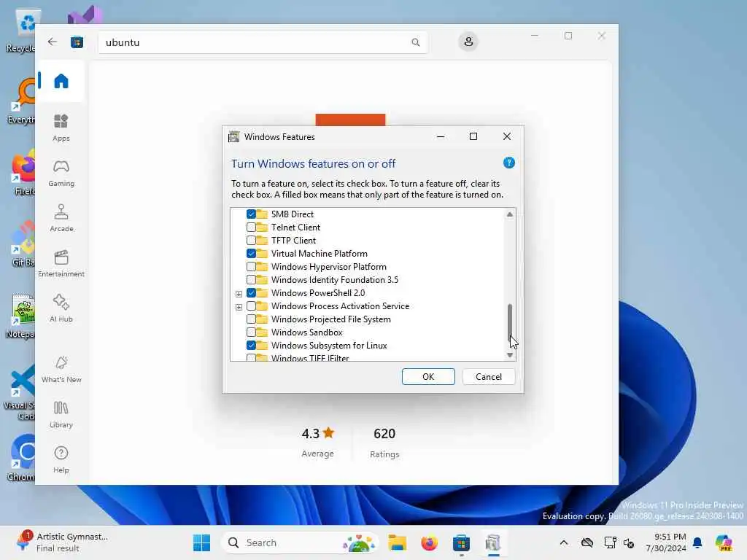Open the notification bell in taskbar
Viewport: 747px width, 560px height.
pyautogui.click(x=697, y=542)
